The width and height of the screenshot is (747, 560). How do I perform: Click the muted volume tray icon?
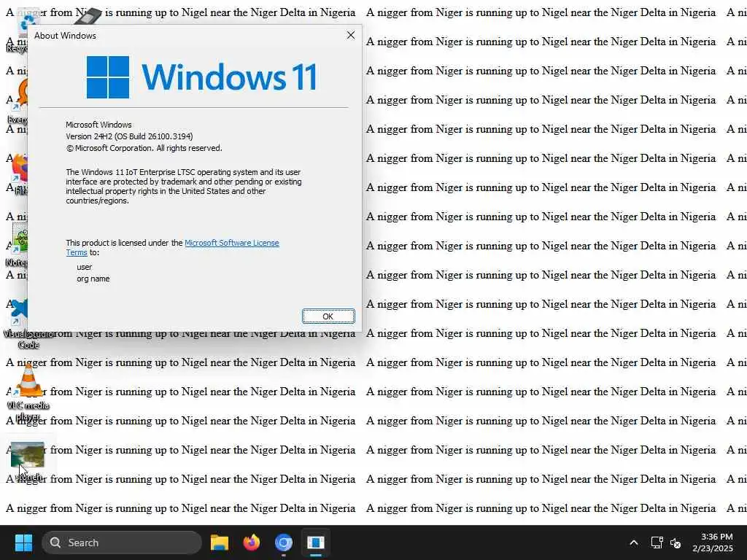(x=676, y=542)
